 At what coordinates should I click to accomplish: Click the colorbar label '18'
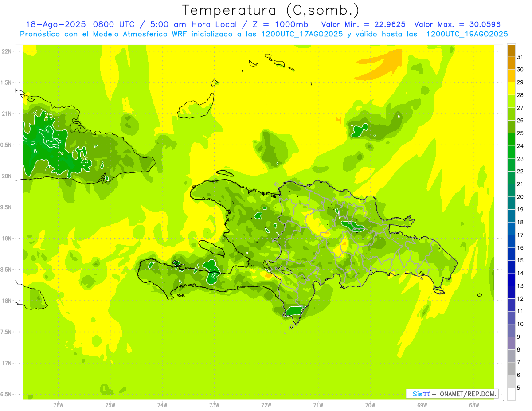point(520,223)
